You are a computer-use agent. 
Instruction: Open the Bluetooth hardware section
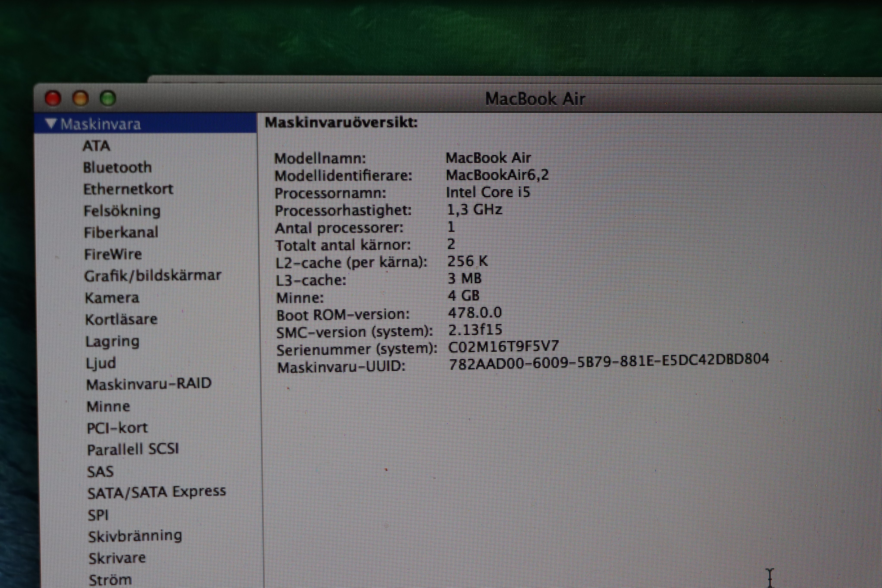coord(117,167)
